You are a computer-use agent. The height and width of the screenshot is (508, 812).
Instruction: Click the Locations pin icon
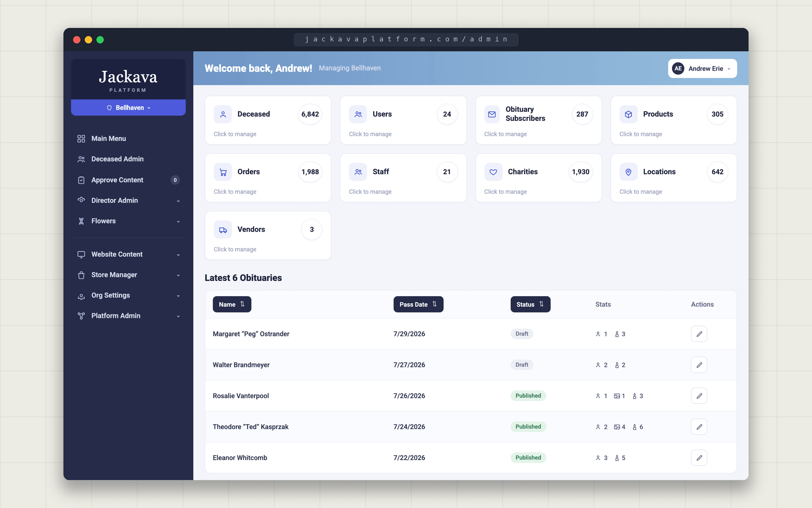pyautogui.click(x=629, y=172)
